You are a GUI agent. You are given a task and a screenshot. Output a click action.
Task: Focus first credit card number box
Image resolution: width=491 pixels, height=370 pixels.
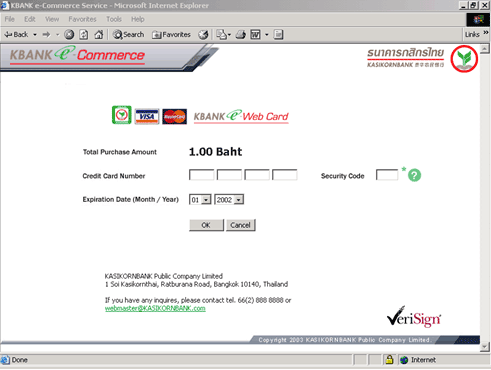coord(202,175)
